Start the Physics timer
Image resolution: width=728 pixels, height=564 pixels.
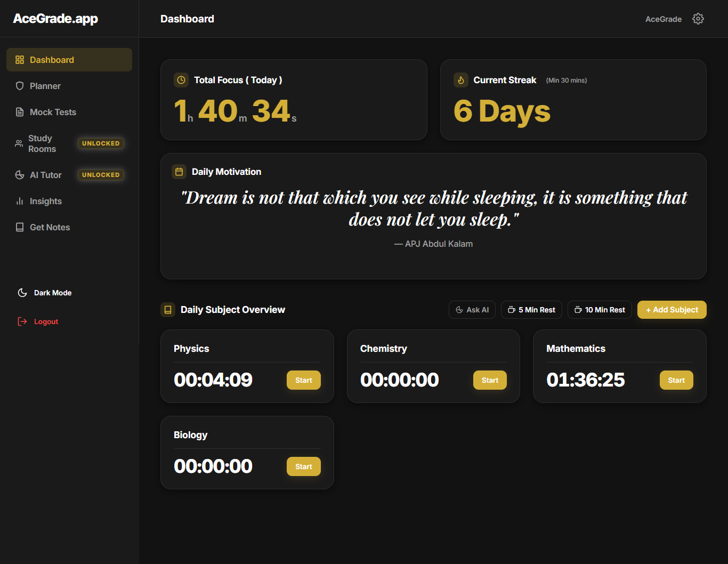304,380
